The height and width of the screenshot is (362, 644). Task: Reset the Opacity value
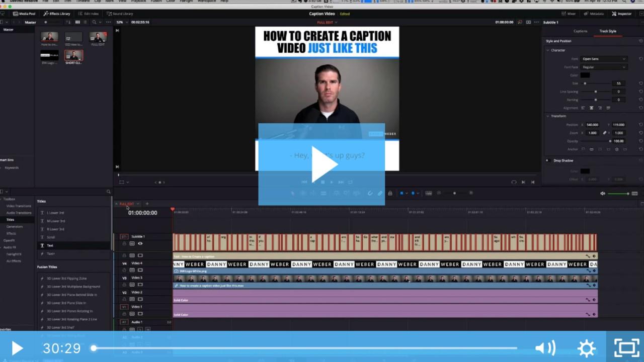click(640, 141)
